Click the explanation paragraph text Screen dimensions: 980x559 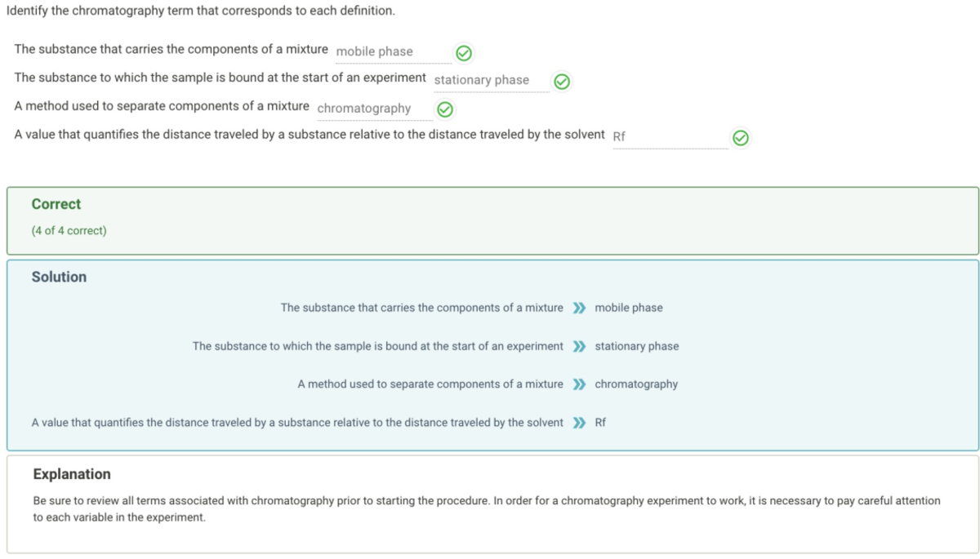(x=486, y=508)
